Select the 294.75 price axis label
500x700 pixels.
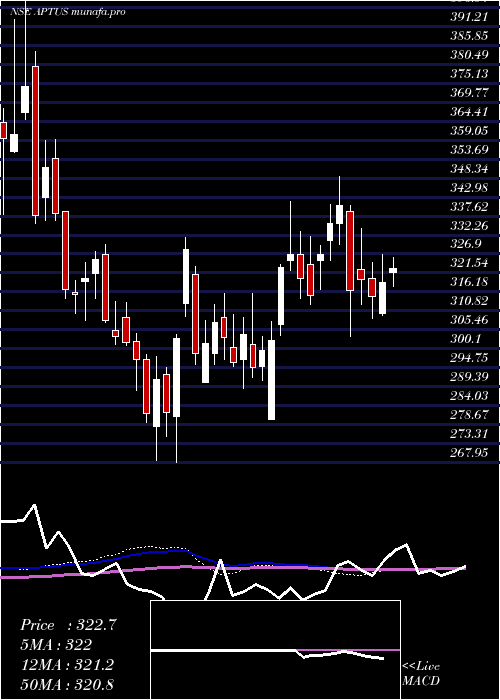[x=469, y=358]
